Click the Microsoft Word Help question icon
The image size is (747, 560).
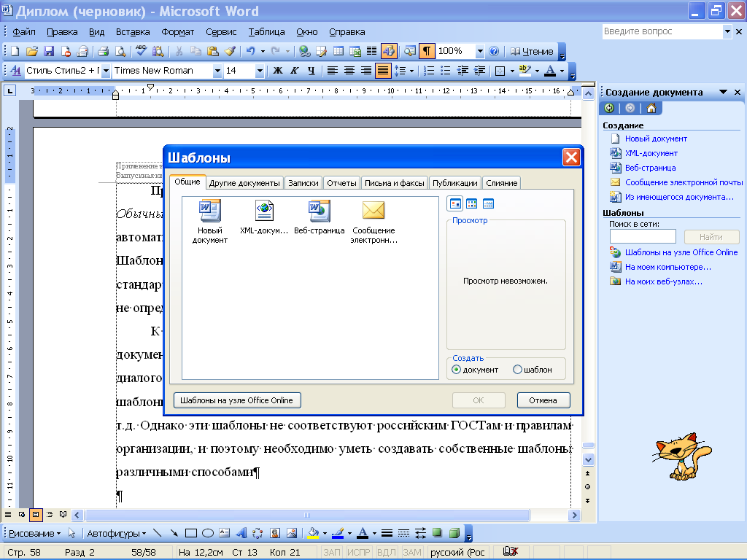[x=494, y=51]
